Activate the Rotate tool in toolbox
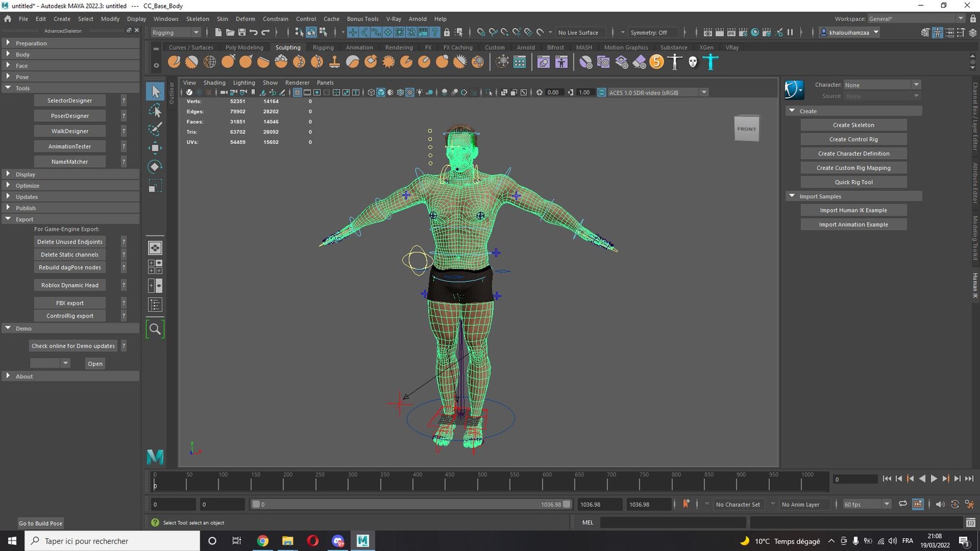This screenshot has width=980, height=551. pyautogui.click(x=155, y=167)
